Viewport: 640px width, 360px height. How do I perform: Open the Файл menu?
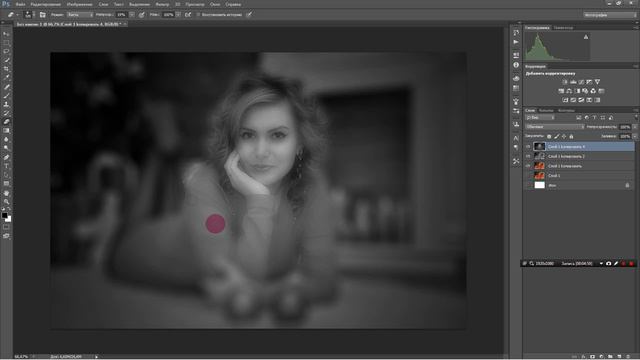[x=20, y=4]
